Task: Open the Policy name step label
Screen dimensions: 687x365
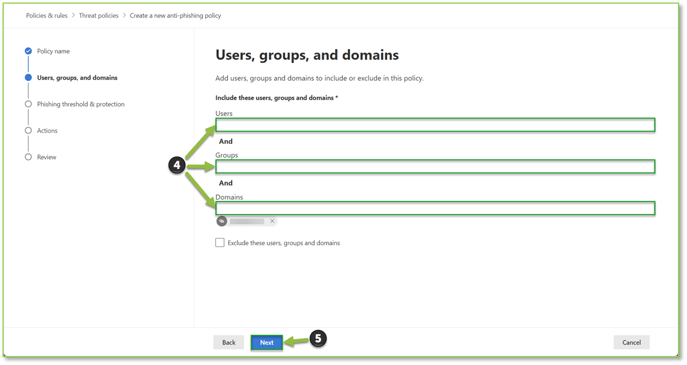Action: coord(53,51)
